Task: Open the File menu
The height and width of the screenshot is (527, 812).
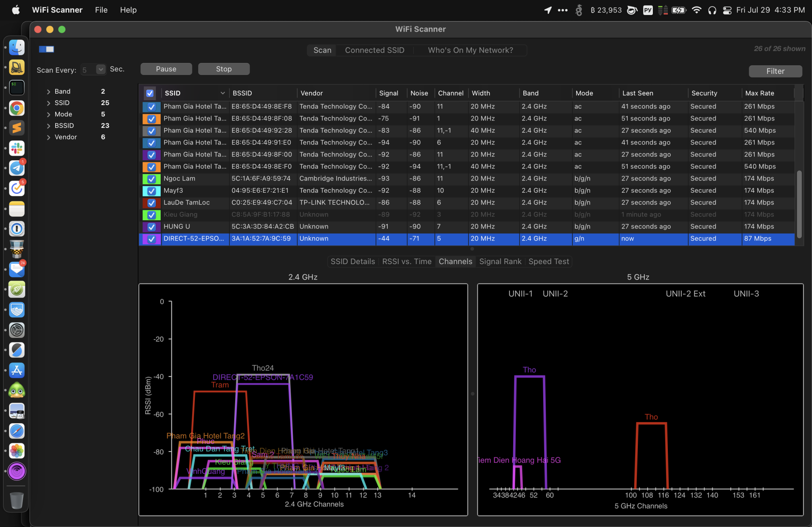Action: (x=101, y=10)
